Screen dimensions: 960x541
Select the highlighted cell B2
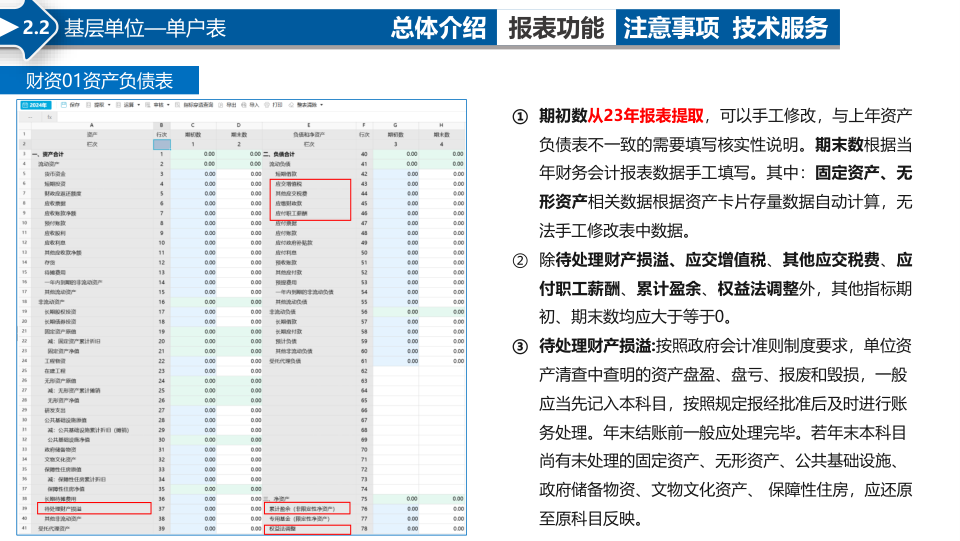[162, 144]
